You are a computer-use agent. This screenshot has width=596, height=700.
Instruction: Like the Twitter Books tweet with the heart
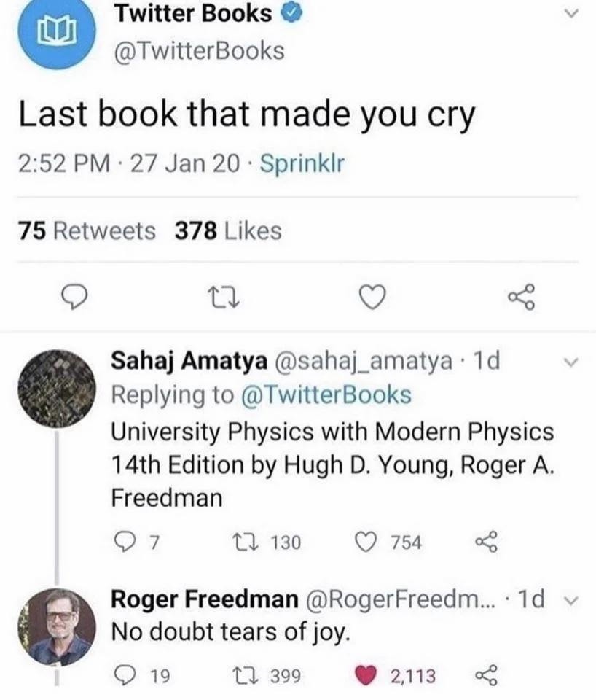[374, 295]
